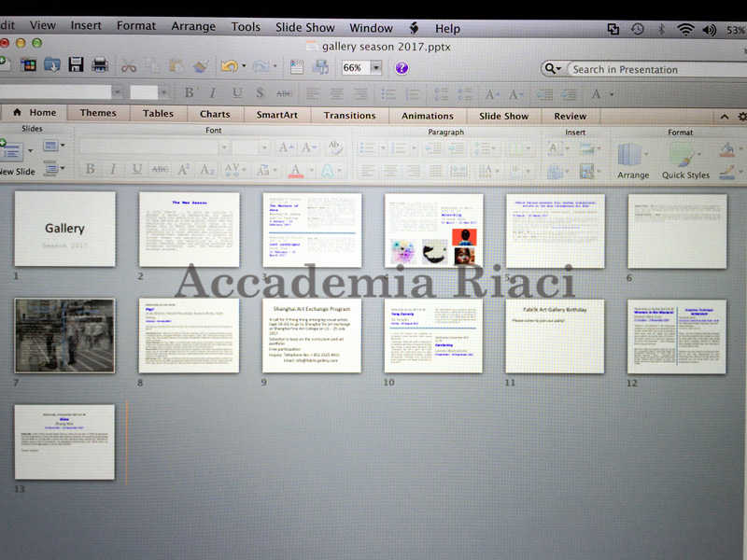
Task: Click the Cut scissors icon
Action: coord(129,65)
